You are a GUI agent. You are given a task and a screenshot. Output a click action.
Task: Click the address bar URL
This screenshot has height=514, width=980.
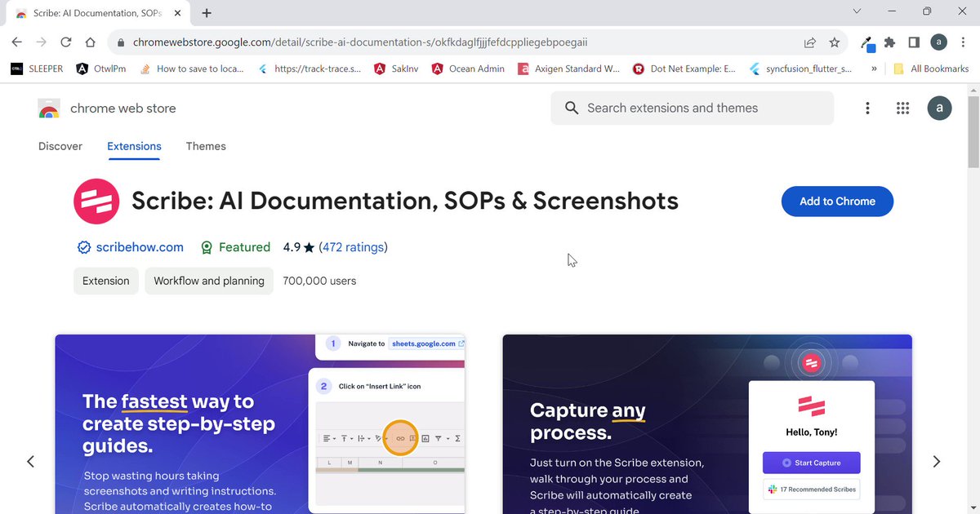360,42
